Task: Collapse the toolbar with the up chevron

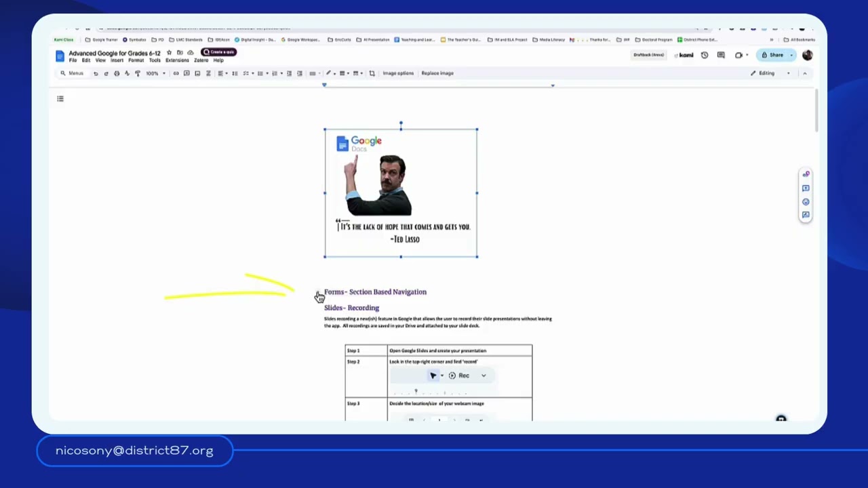Action: tap(805, 73)
